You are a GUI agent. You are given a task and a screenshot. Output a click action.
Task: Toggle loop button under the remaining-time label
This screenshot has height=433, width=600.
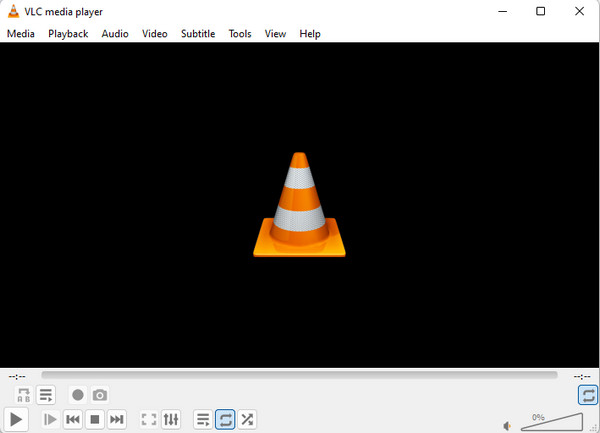(588, 395)
